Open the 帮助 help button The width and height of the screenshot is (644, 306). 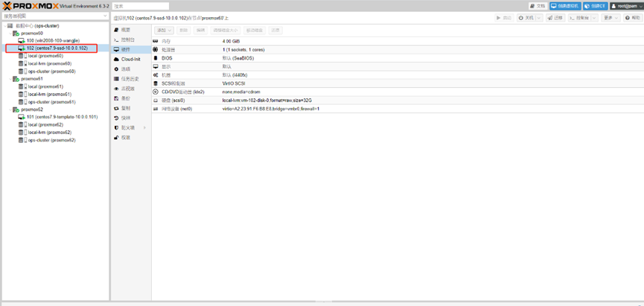click(633, 18)
